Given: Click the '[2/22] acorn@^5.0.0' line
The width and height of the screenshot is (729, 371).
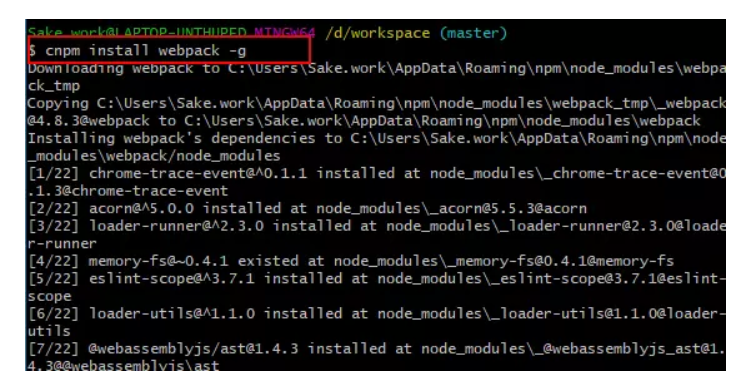Looking at the screenshot, I should tap(307, 208).
